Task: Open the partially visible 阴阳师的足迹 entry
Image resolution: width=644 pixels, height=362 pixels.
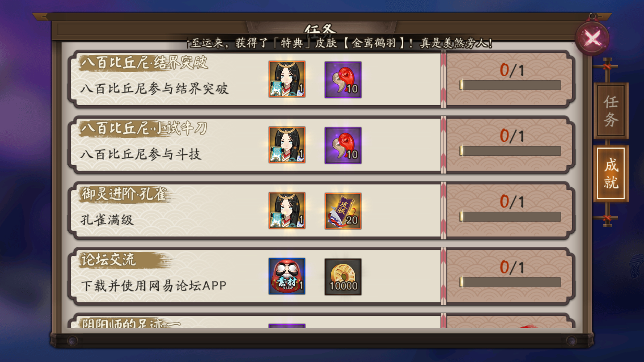Action: pyautogui.click(x=321, y=321)
